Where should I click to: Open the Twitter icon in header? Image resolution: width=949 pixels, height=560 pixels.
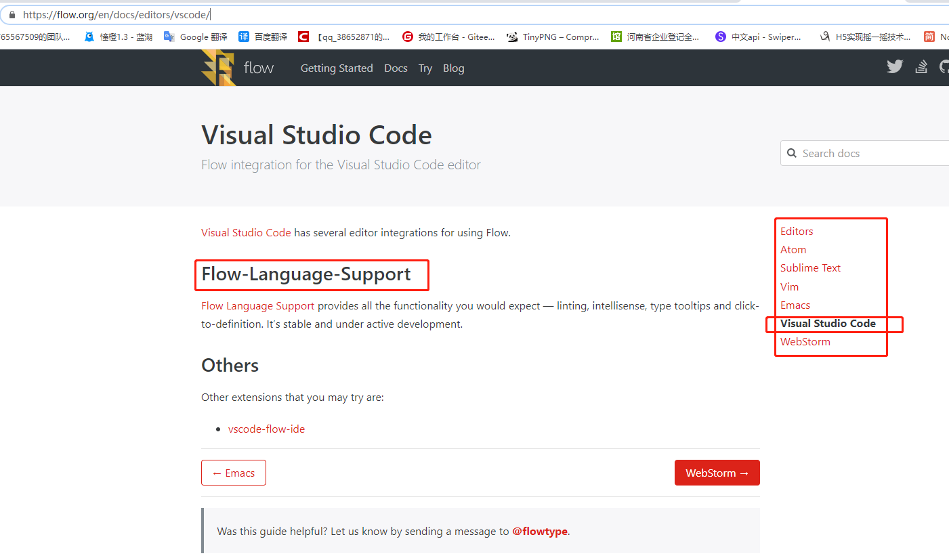[895, 66]
